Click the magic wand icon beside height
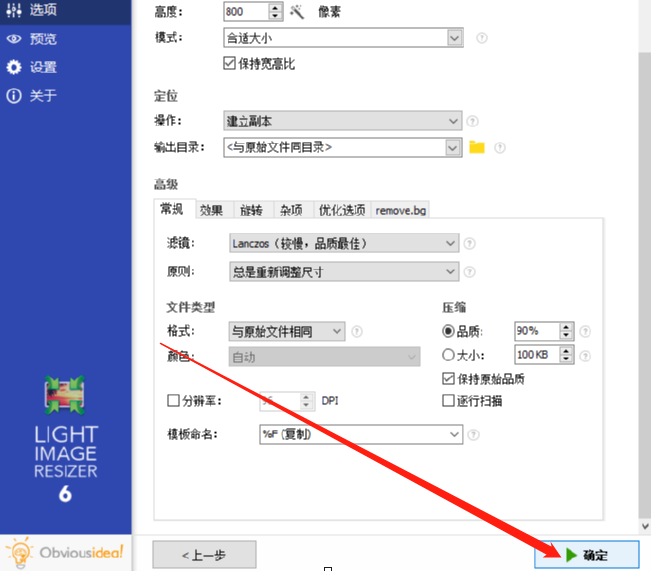The width and height of the screenshot is (651, 571). (x=297, y=12)
